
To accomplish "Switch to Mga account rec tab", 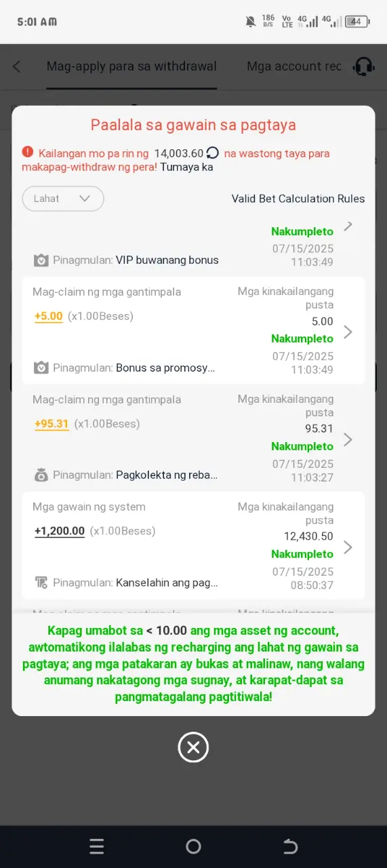I will [x=294, y=66].
